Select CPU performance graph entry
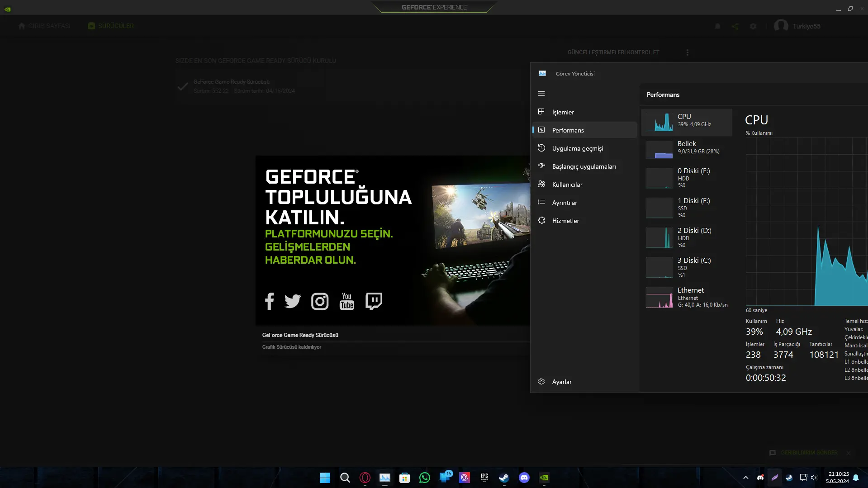The width and height of the screenshot is (868, 488). click(687, 122)
